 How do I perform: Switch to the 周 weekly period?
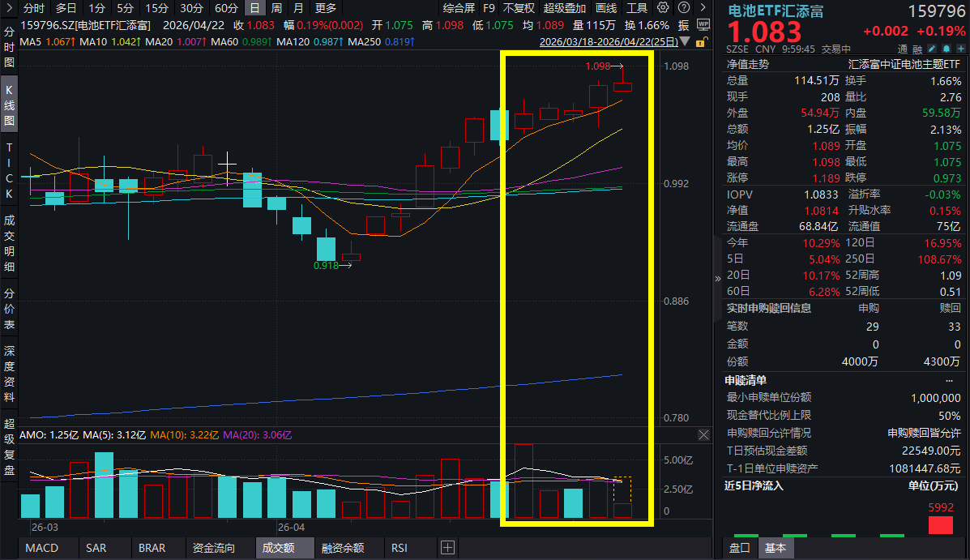coord(276,8)
